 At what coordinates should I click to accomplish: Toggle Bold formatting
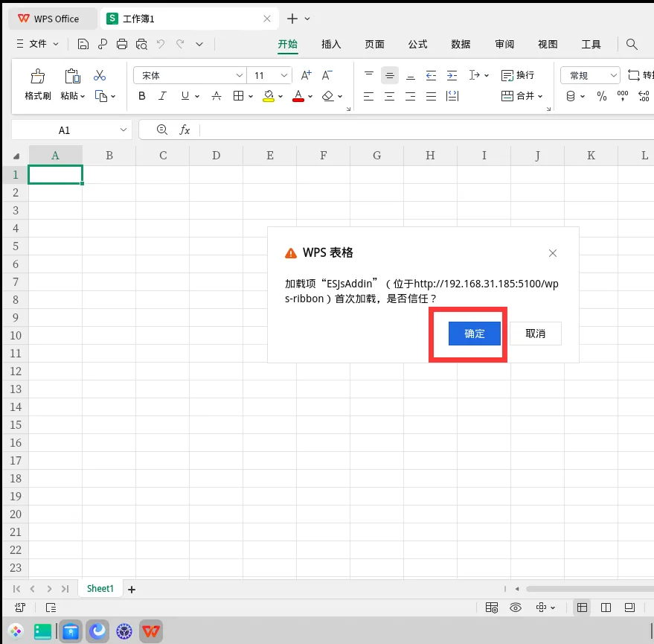(142, 96)
